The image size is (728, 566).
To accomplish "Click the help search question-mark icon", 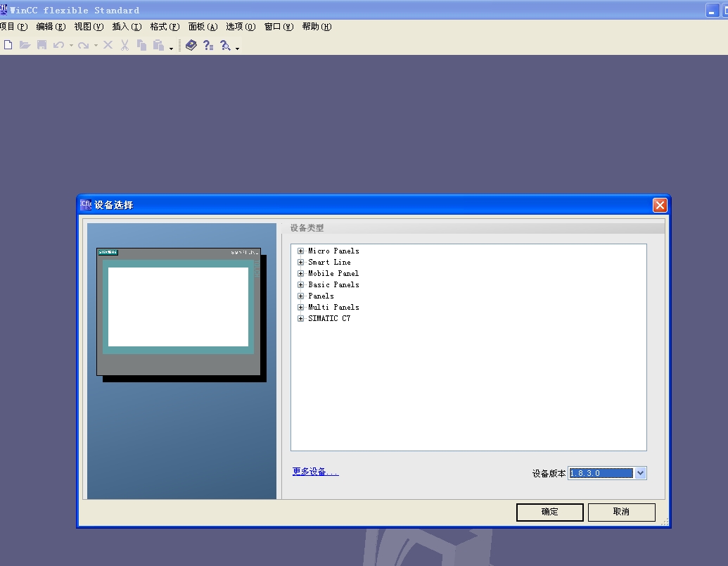I will pos(225,45).
